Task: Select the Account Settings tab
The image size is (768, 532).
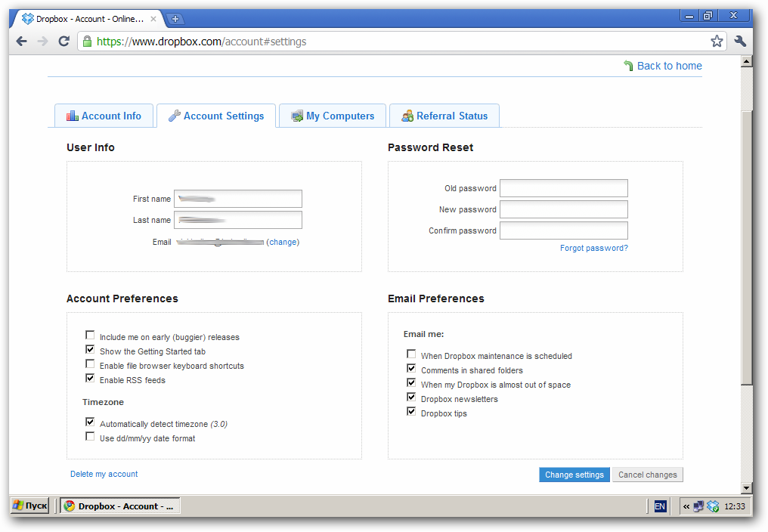Action: [216, 116]
